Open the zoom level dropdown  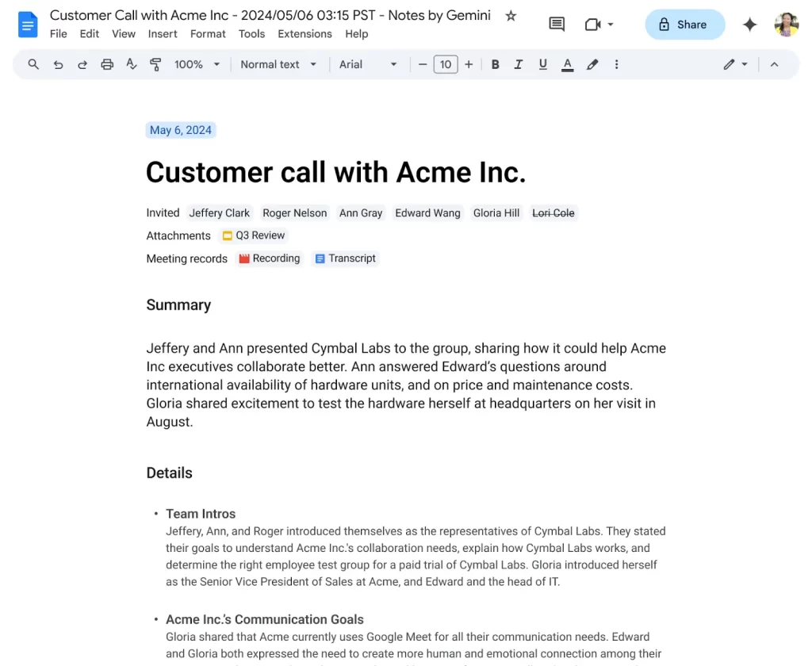[195, 64]
